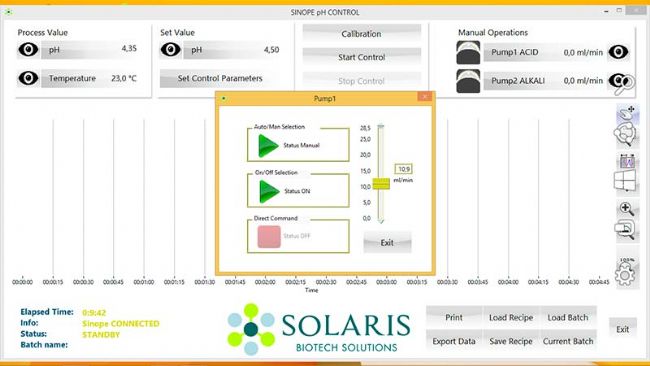Screen dimensions: 650x366
Task: Click the yellow flow rate slider handle
Action: coord(381,184)
